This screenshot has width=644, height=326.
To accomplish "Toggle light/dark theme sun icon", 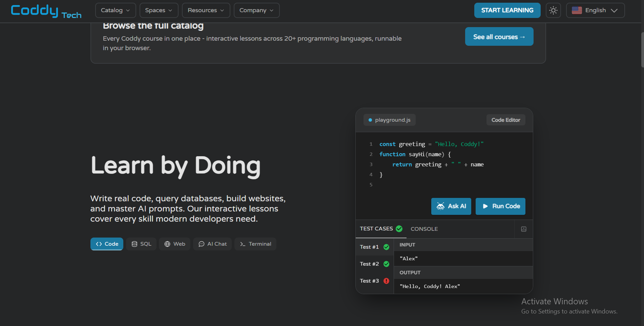I will 553,10.
